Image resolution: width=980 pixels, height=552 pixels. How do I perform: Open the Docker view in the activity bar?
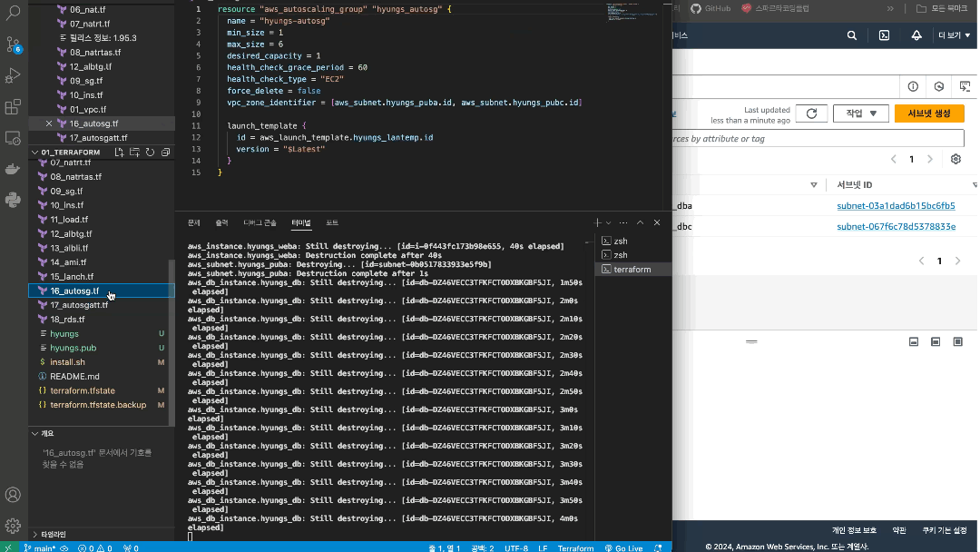pyautogui.click(x=13, y=169)
